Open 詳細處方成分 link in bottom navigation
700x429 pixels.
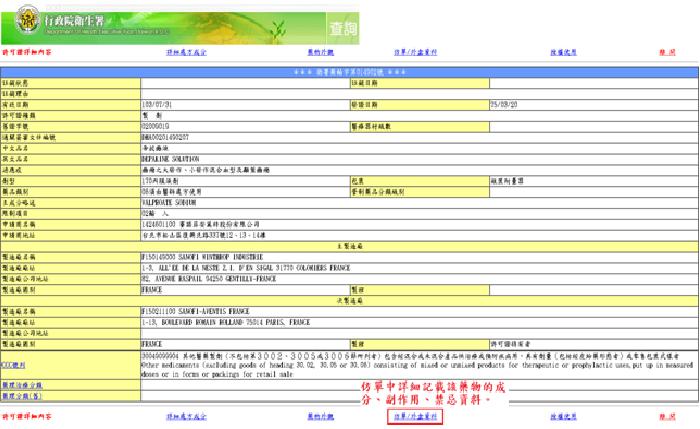point(186,417)
